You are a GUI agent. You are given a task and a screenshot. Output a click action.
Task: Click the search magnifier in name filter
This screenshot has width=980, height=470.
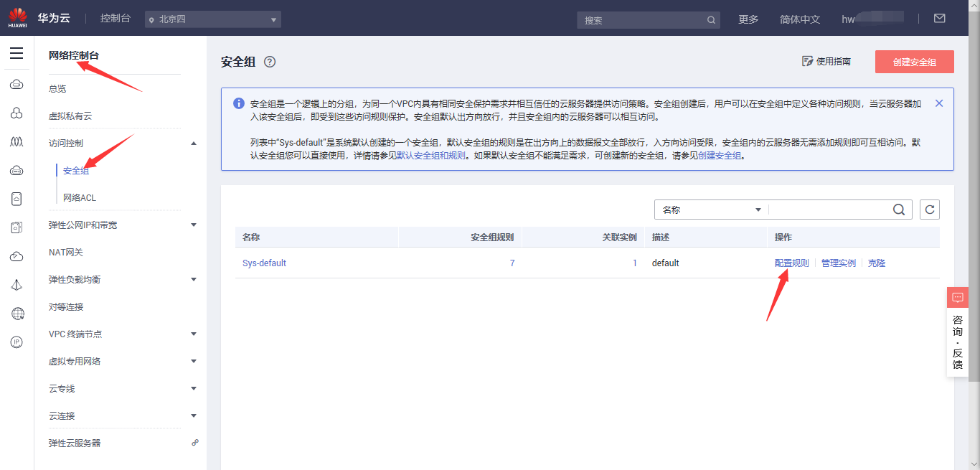coord(899,210)
